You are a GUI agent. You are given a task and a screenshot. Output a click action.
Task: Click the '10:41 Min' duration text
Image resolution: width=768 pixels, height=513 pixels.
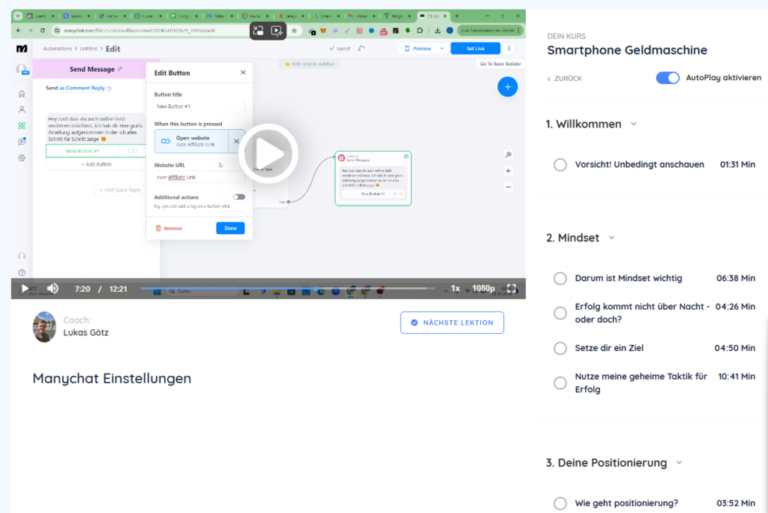(x=737, y=376)
